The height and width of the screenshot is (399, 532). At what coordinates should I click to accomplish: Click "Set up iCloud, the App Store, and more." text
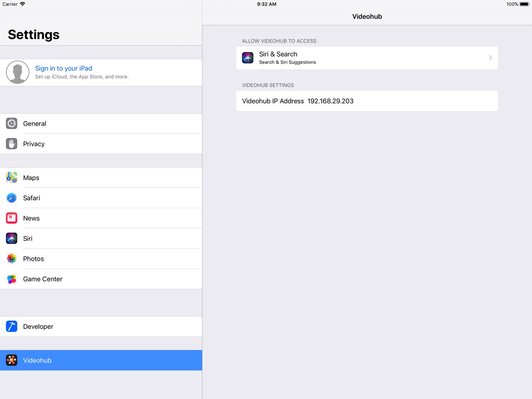(82, 77)
